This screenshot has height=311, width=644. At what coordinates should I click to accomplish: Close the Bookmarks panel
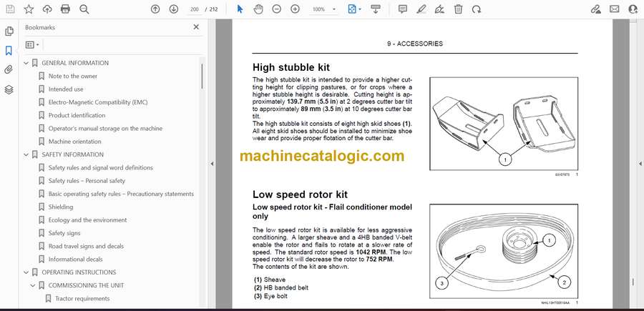tap(196, 27)
